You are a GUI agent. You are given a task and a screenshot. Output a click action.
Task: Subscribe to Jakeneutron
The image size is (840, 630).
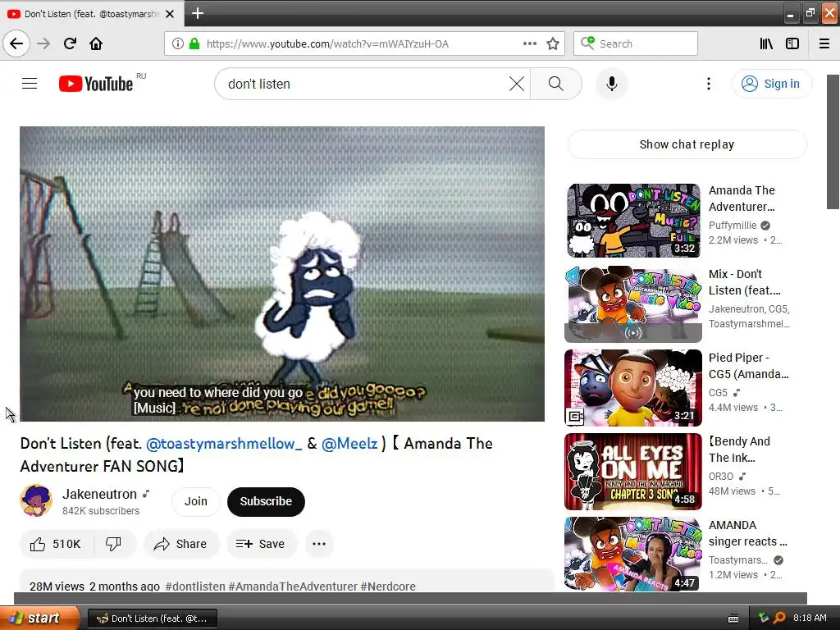267,501
